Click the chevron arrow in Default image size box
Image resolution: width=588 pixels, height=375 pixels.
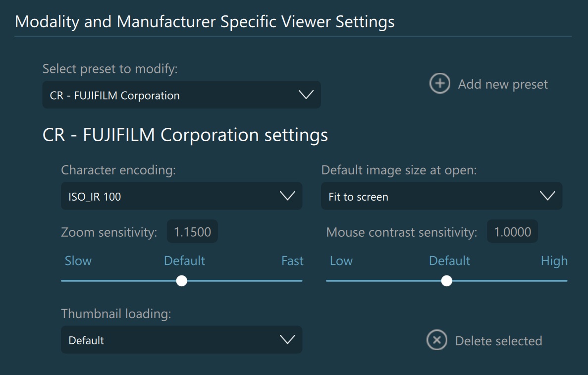tap(547, 196)
